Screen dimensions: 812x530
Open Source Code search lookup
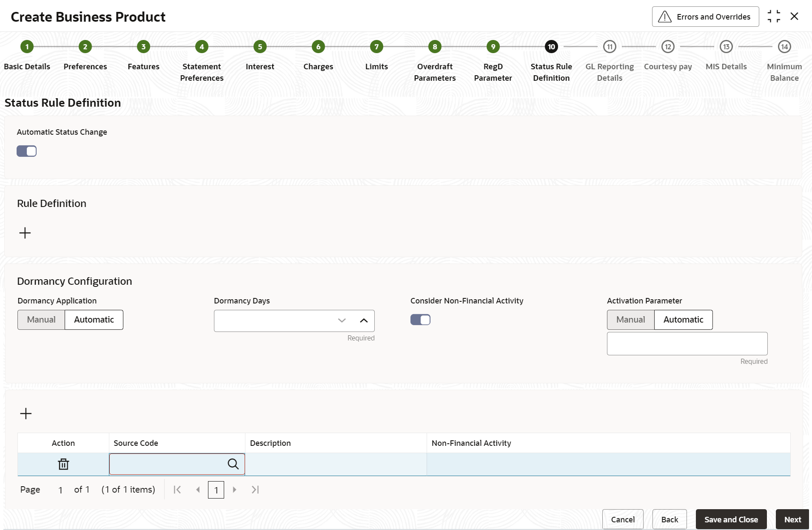click(233, 464)
